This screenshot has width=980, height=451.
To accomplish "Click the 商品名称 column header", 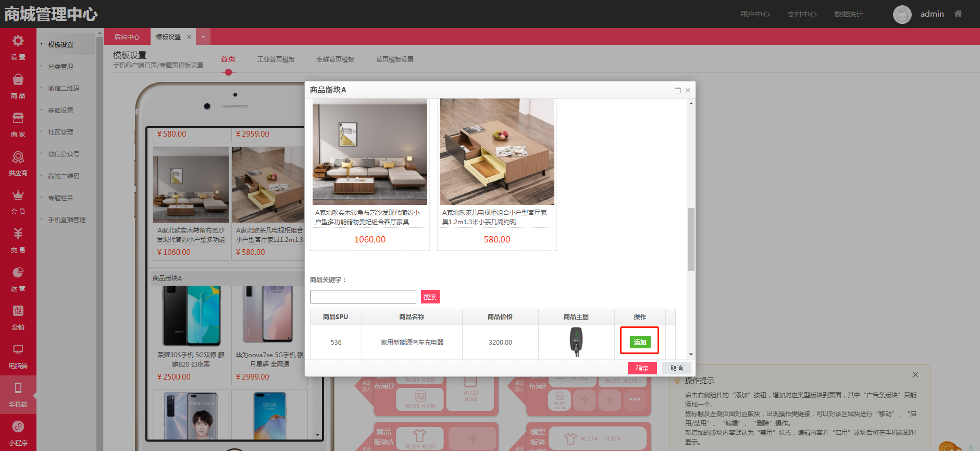I will 412,316.
